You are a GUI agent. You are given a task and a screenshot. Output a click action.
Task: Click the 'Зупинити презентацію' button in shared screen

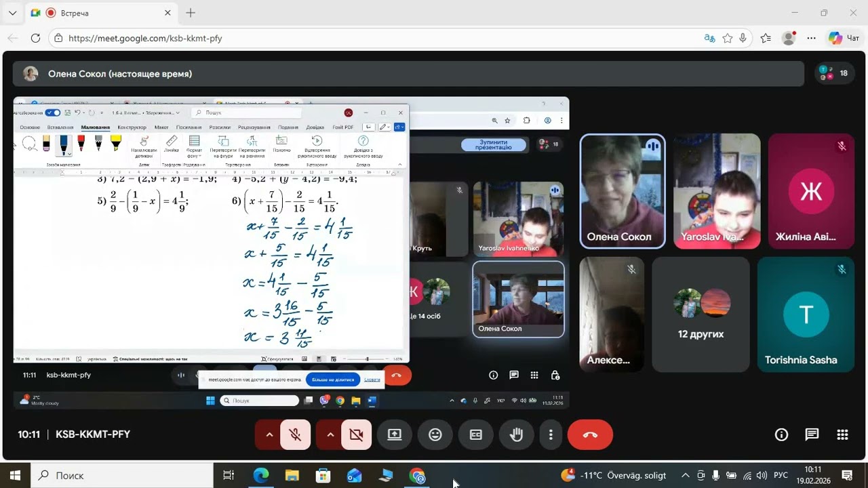click(494, 145)
